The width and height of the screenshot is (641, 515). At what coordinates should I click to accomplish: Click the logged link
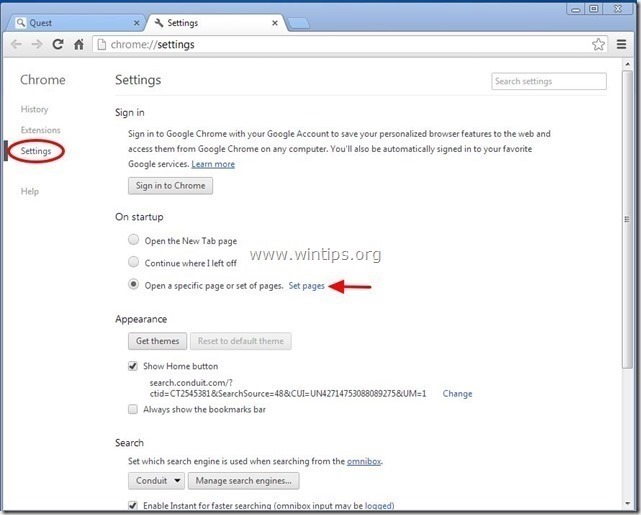378,506
